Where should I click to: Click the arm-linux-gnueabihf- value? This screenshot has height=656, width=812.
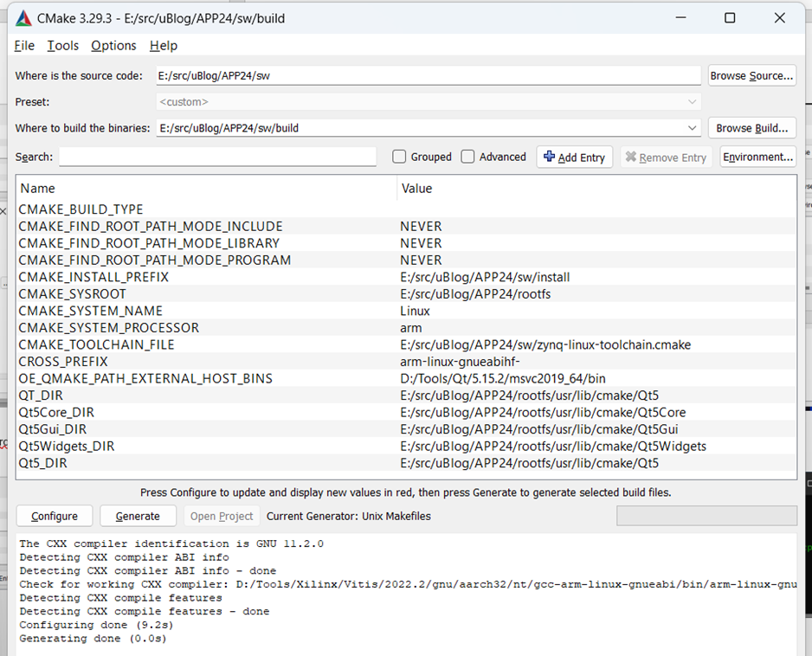pos(460,362)
